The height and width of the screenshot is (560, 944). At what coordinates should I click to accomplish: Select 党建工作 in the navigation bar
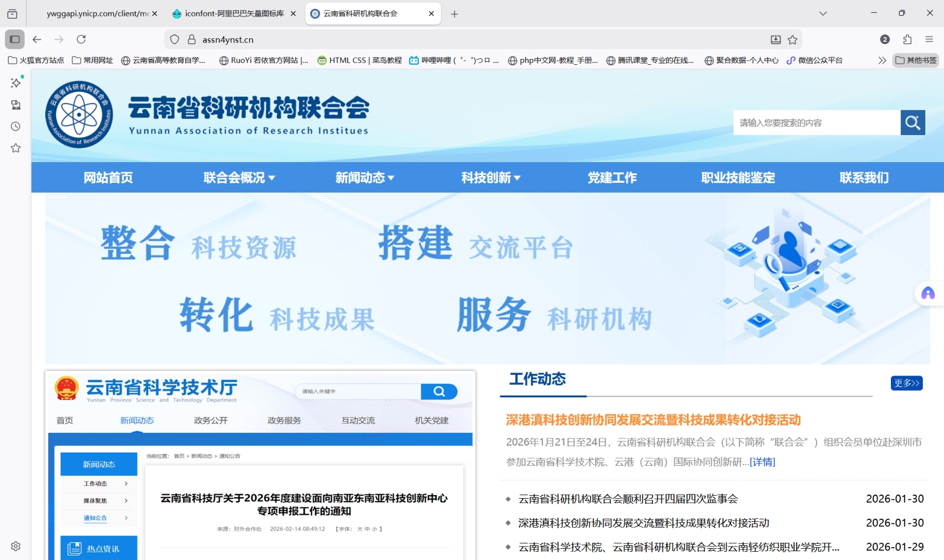[612, 177]
